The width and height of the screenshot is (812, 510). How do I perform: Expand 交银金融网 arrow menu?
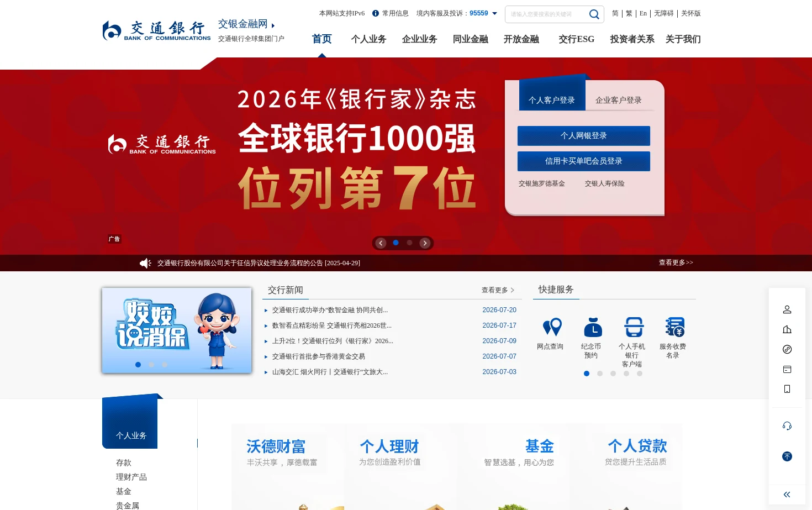point(273,25)
